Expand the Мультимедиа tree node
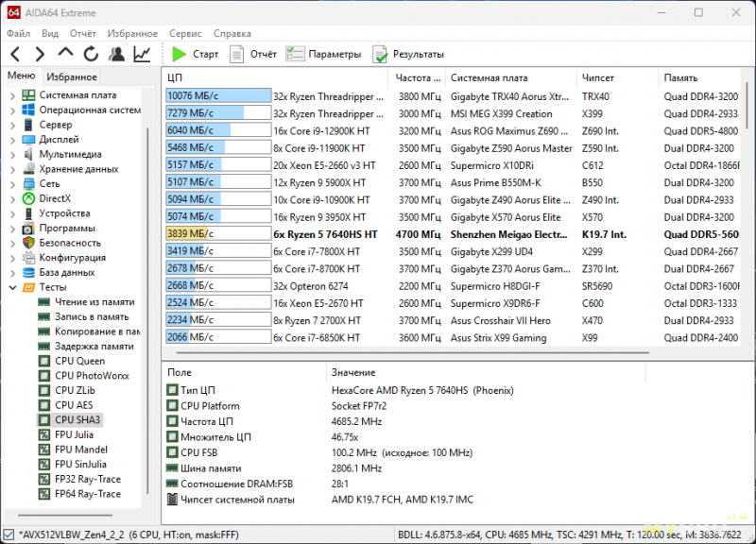The image size is (756, 544). pyautogui.click(x=12, y=155)
